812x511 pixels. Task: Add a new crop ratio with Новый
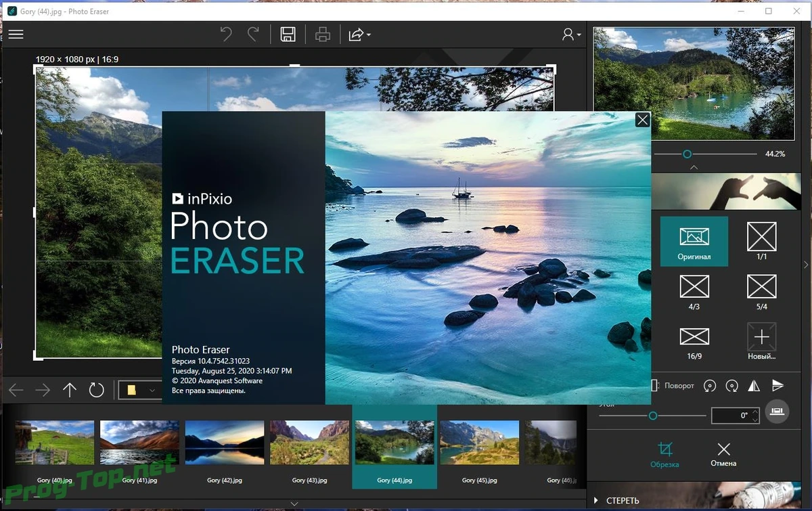[762, 340]
